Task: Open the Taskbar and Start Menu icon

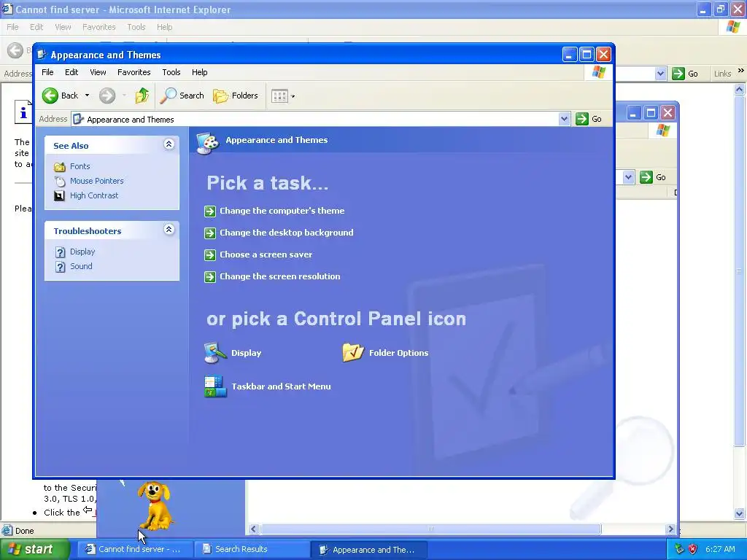Action: (x=215, y=386)
